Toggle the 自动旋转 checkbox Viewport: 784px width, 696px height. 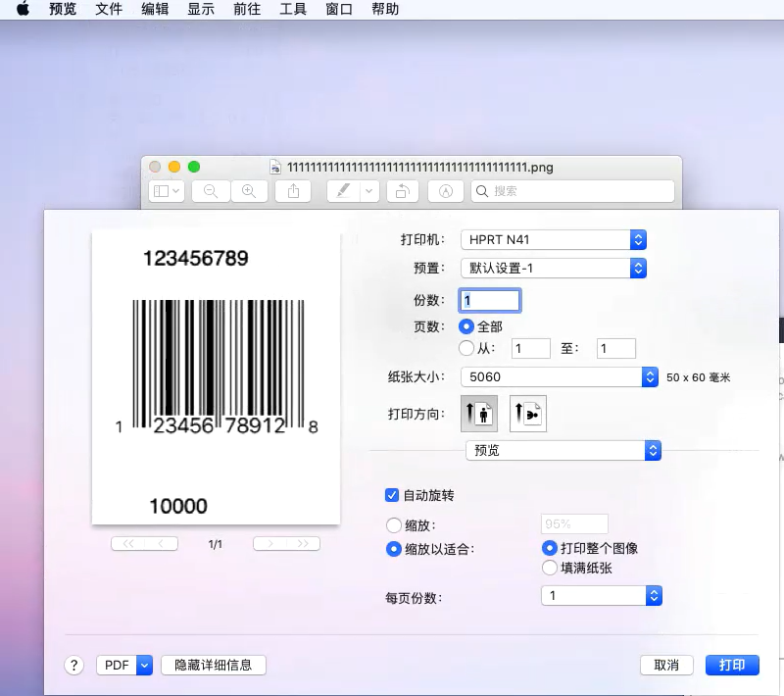[392, 495]
